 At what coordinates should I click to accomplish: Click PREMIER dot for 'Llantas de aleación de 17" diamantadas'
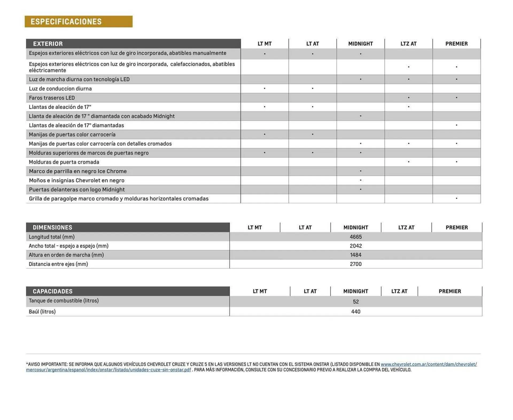(x=457, y=125)
